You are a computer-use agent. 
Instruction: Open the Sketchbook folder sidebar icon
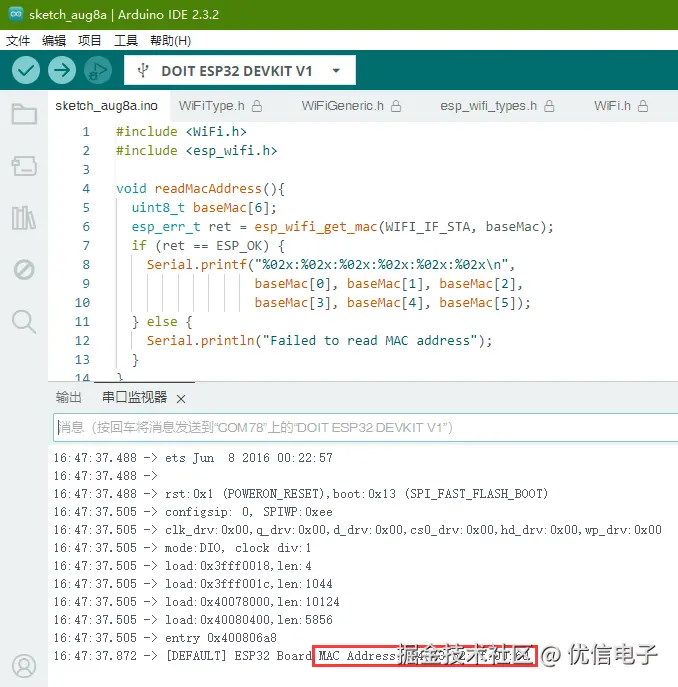coord(24,114)
